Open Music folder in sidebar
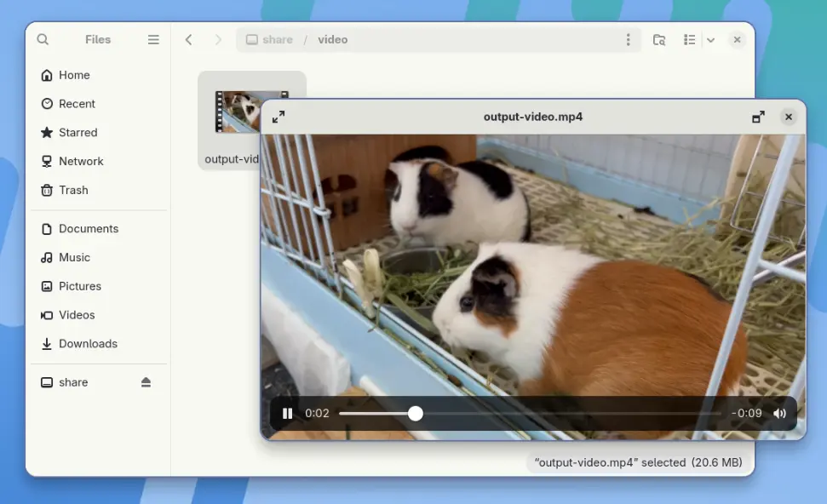 point(99,257)
